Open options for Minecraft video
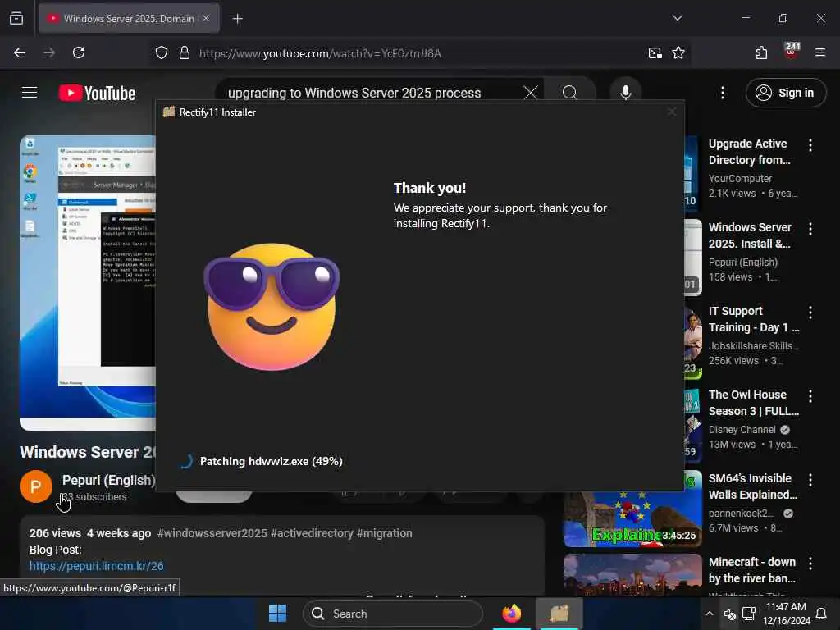840x630 pixels. point(810,564)
